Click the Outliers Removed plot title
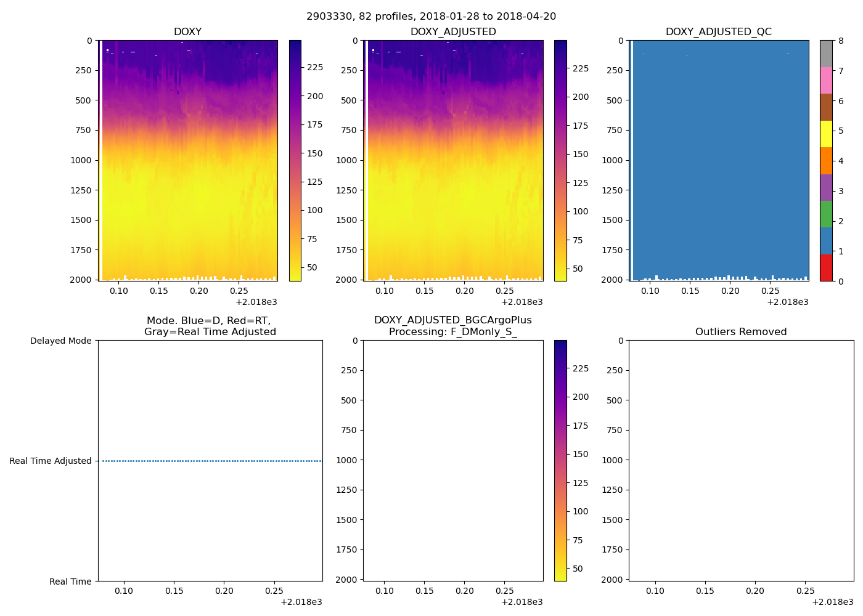Screen dimensions: 863x616 pyautogui.click(x=741, y=332)
